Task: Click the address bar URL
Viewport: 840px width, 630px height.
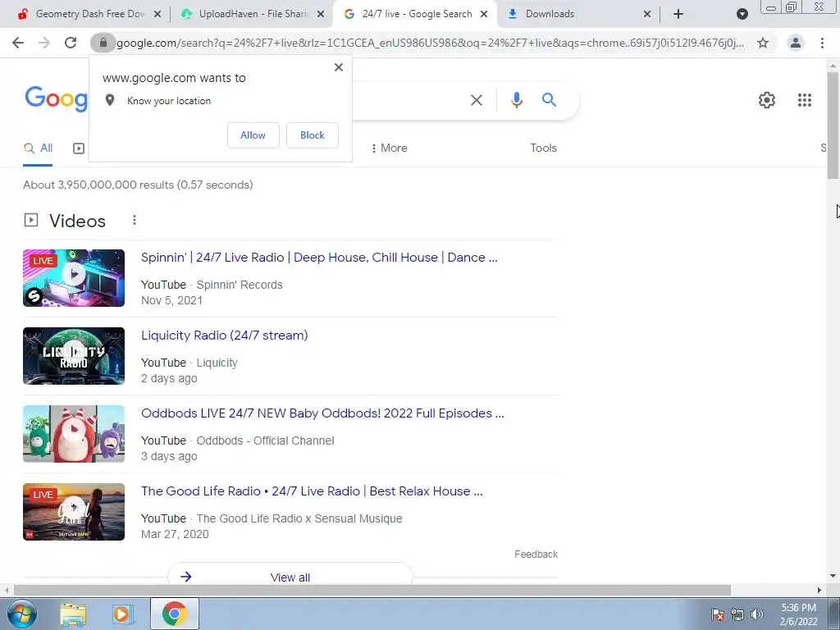Action: click(430, 43)
